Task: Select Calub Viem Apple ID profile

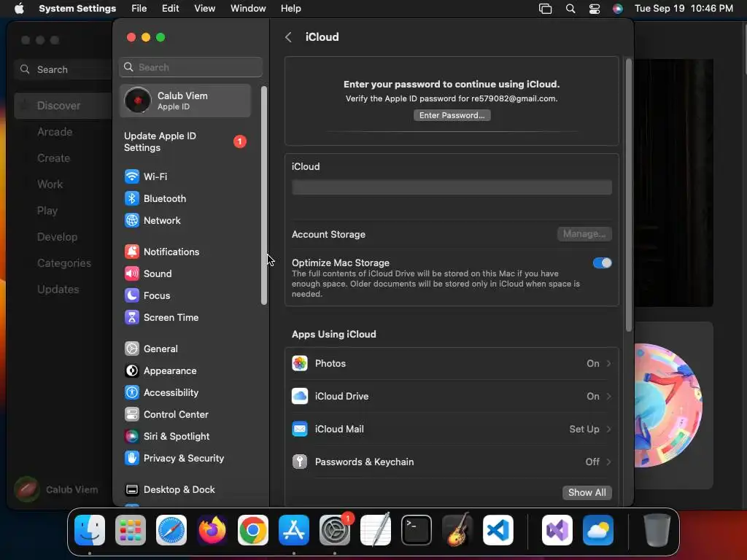Action: point(185,101)
